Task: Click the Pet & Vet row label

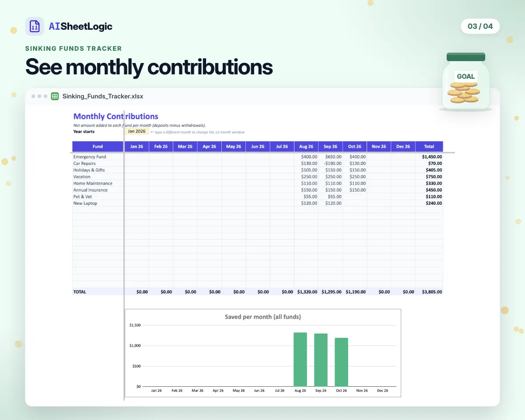Action: pyautogui.click(x=83, y=196)
